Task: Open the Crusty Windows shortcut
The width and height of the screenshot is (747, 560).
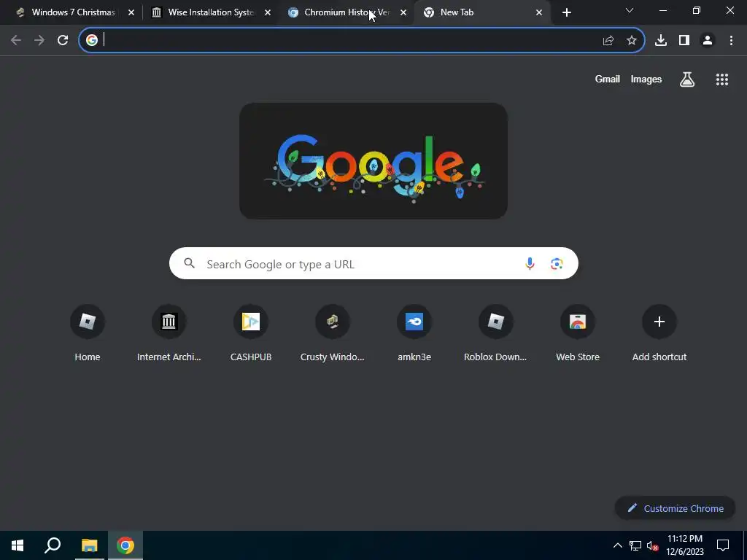Action: tap(333, 332)
